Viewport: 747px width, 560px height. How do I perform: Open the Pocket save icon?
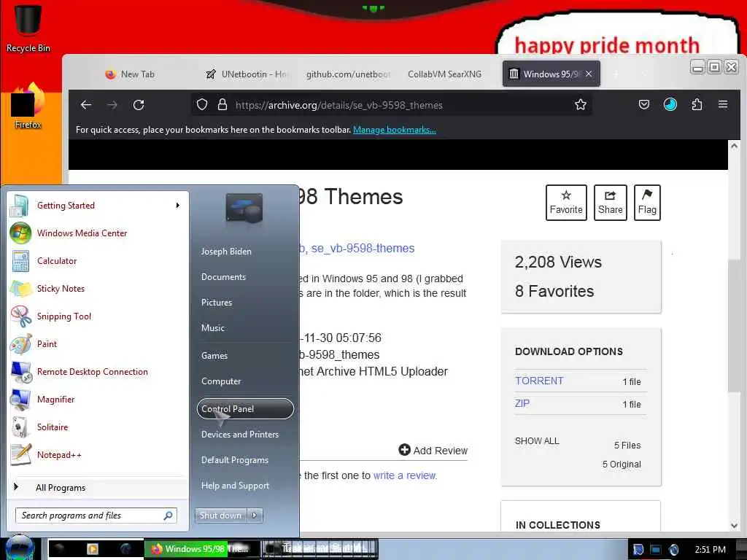[x=643, y=105]
